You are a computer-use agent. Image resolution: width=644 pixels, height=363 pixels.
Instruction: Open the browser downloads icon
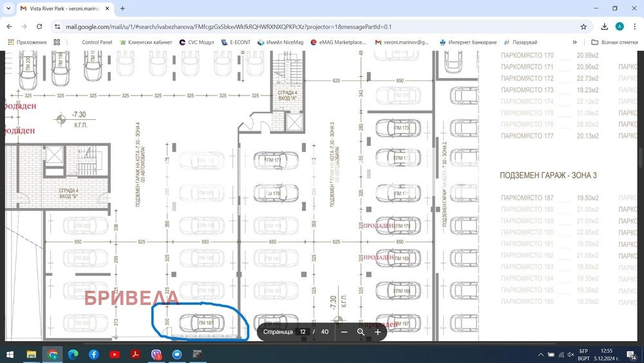click(604, 26)
